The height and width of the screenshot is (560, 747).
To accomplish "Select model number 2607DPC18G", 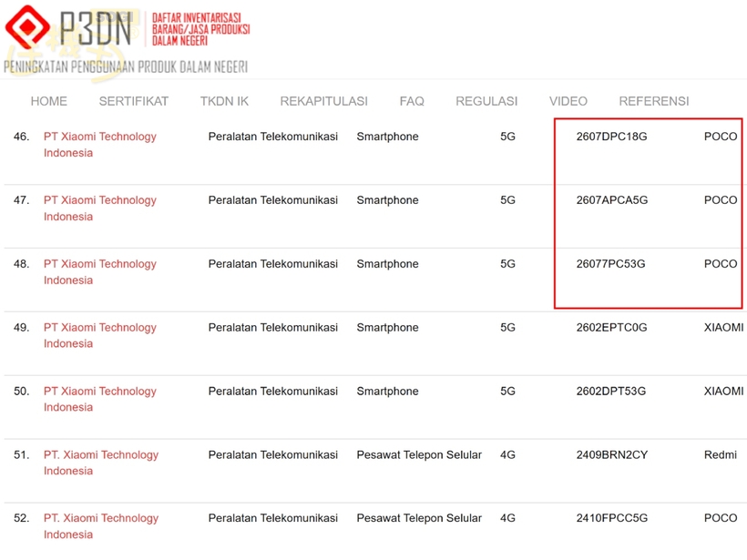I will (x=611, y=137).
